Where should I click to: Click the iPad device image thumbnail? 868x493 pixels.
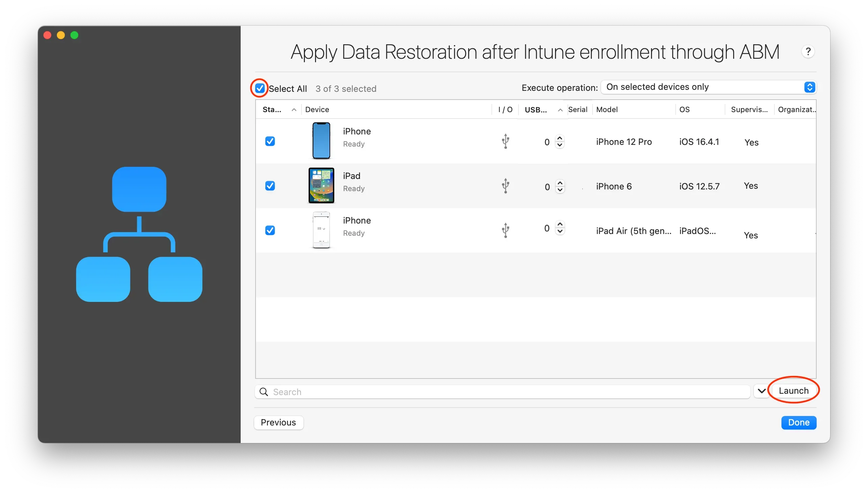click(321, 185)
